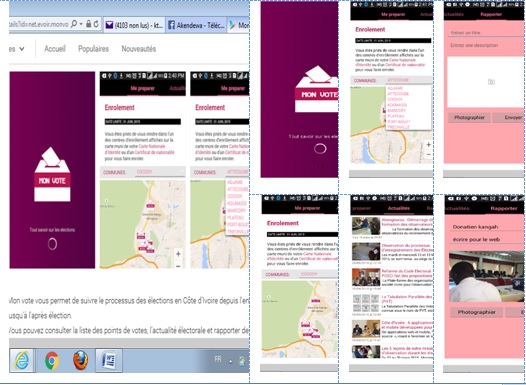The height and width of the screenshot is (385, 526).
Task: Open the non lus mail browser tab
Action: (134, 25)
